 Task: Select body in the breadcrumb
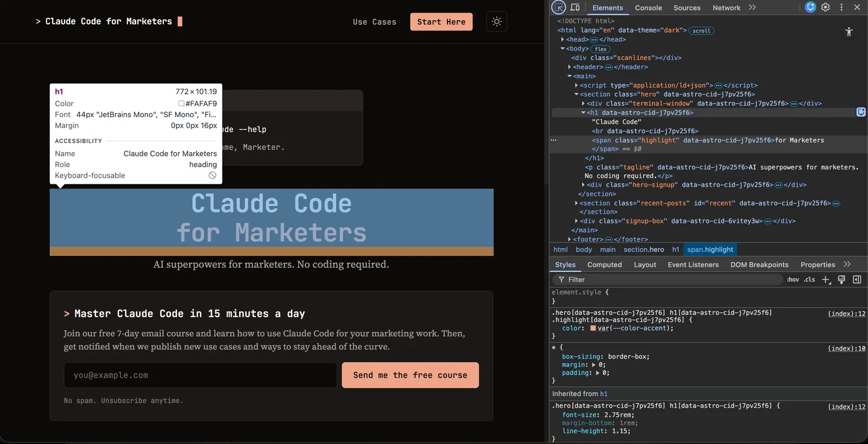[x=584, y=249]
